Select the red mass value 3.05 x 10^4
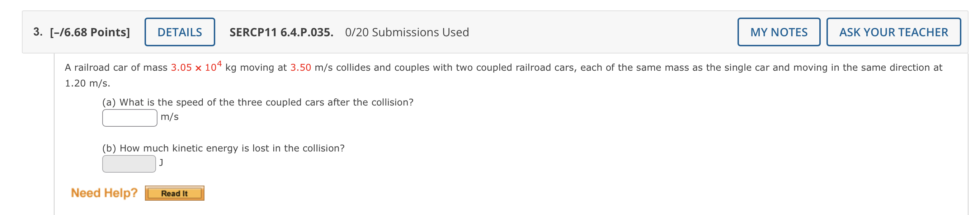This screenshot has height=215, width=980. tap(195, 67)
